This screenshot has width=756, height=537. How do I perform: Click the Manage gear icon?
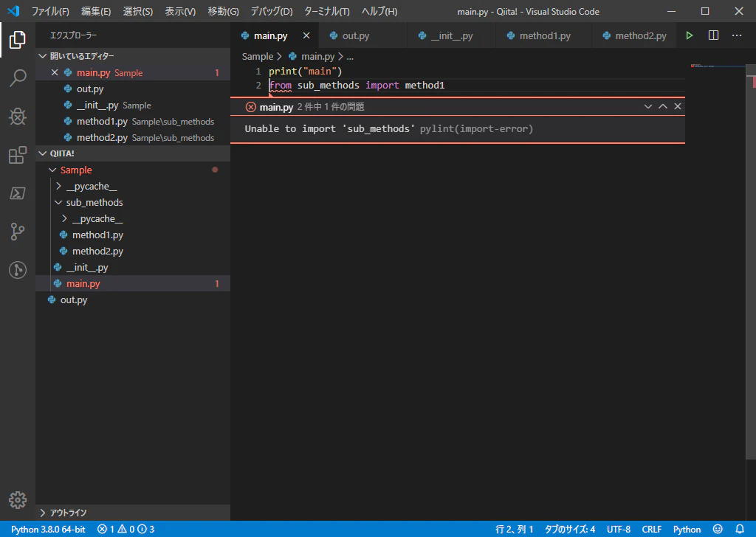(18, 500)
